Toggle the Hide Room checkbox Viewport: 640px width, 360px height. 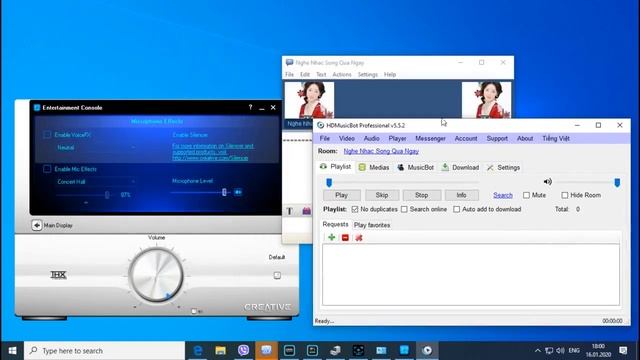pos(565,195)
